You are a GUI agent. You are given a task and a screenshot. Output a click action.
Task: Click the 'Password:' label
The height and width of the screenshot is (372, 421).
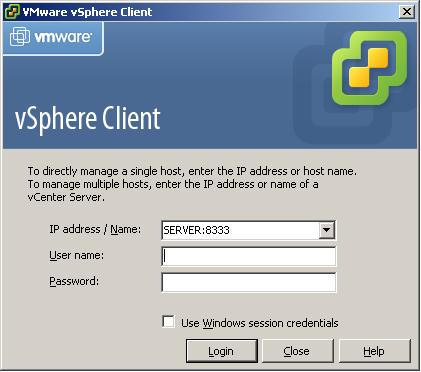[74, 281]
